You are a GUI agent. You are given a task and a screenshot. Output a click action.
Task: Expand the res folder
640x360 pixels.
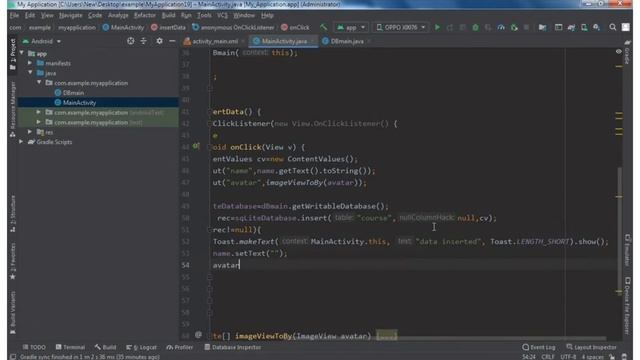tap(30, 132)
